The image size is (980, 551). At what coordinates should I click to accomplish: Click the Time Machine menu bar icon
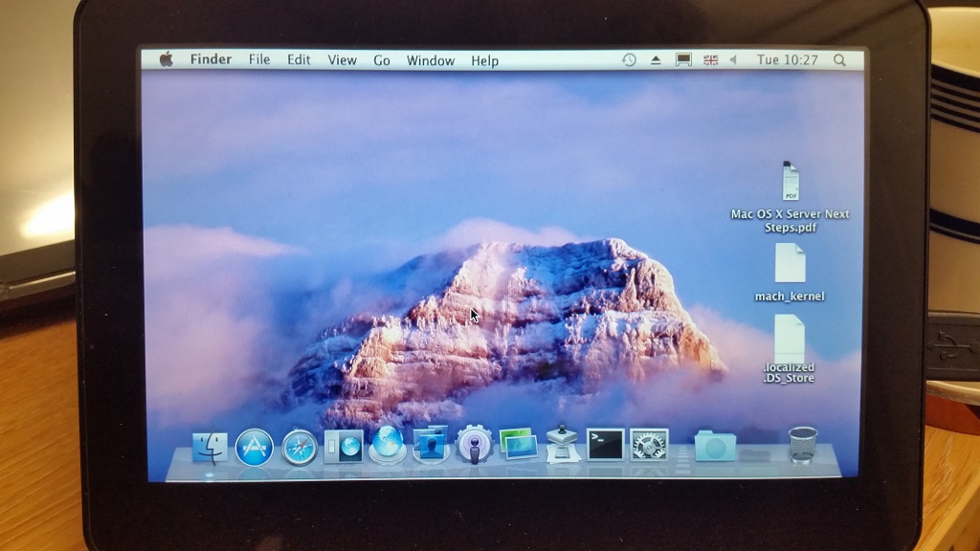tap(629, 60)
